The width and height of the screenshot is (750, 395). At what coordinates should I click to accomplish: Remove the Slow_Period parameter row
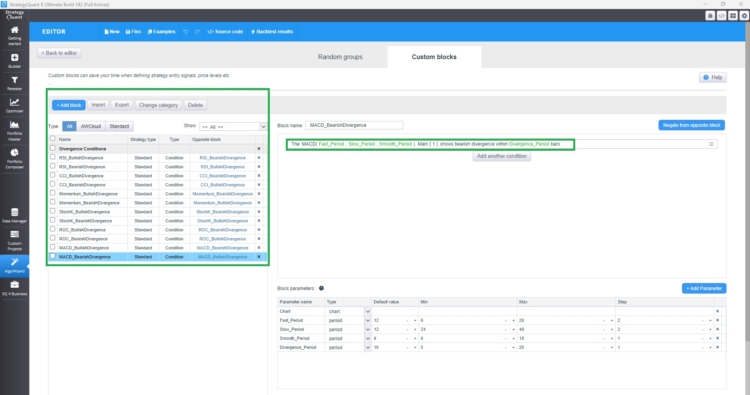pos(717,329)
